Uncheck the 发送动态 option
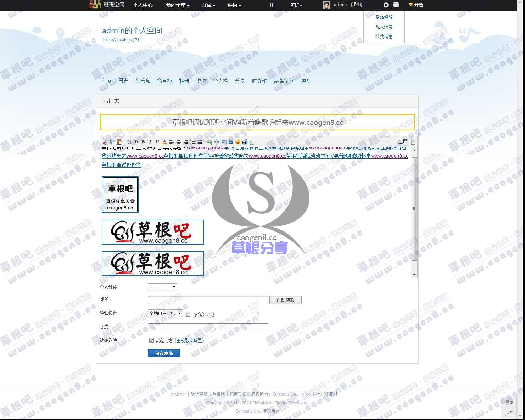This screenshot has height=420, width=525. 151,340
